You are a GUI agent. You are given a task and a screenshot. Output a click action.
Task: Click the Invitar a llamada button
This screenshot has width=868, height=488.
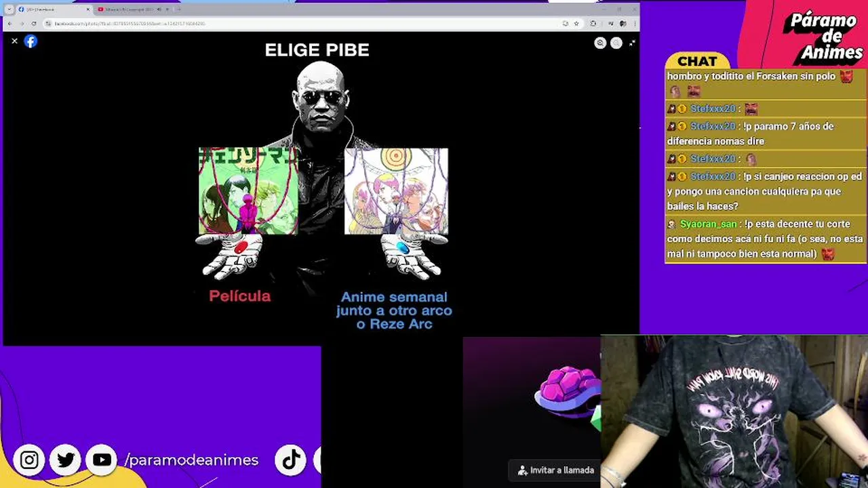(x=555, y=470)
